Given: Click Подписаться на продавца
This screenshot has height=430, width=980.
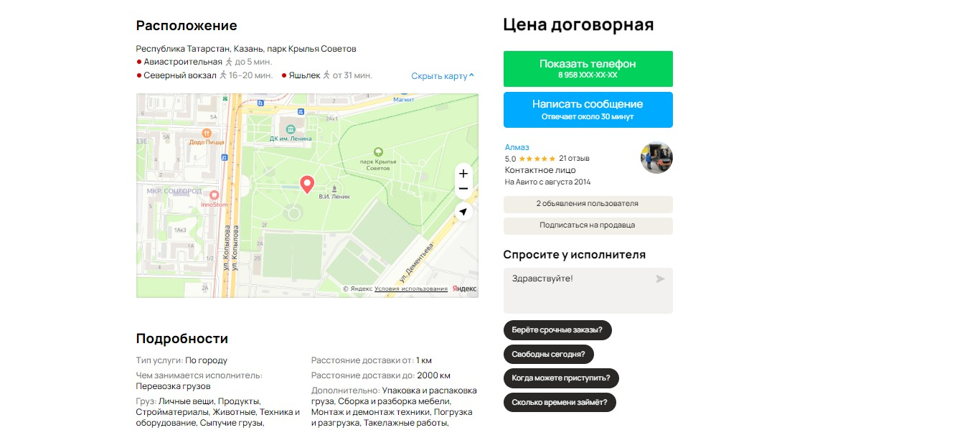Looking at the screenshot, I should pos(588,225).
